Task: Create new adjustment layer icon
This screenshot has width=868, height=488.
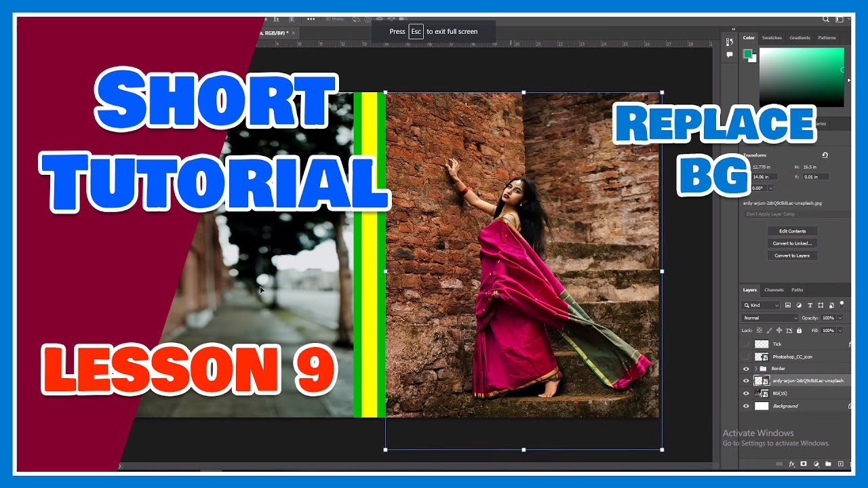Action: (x=816, y=464)
